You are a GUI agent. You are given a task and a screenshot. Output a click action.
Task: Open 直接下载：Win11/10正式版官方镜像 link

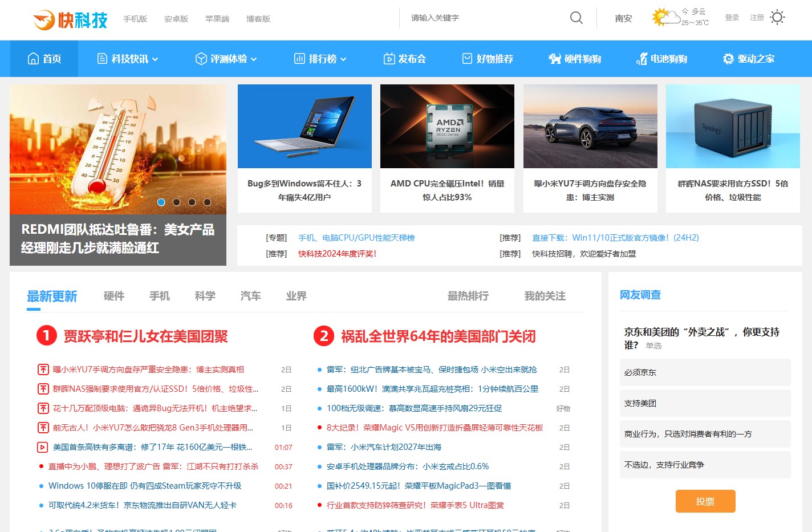(615, 238)
